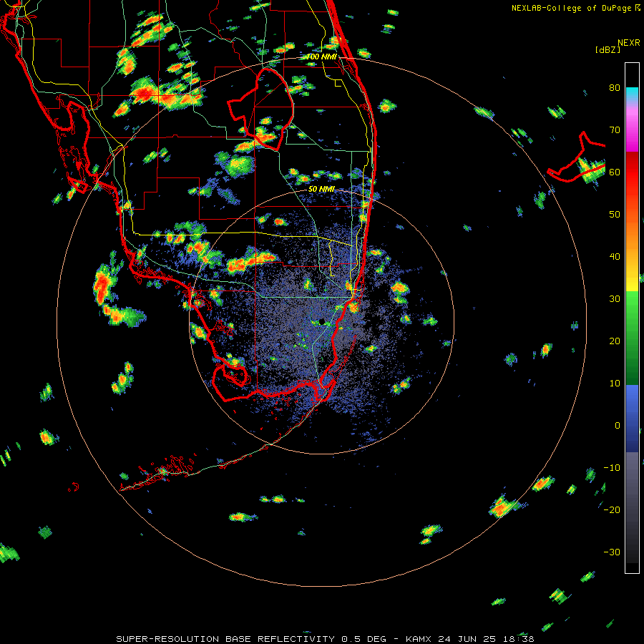
Task: Click the 30 value on dBZ scale
Action: (615, 298)
